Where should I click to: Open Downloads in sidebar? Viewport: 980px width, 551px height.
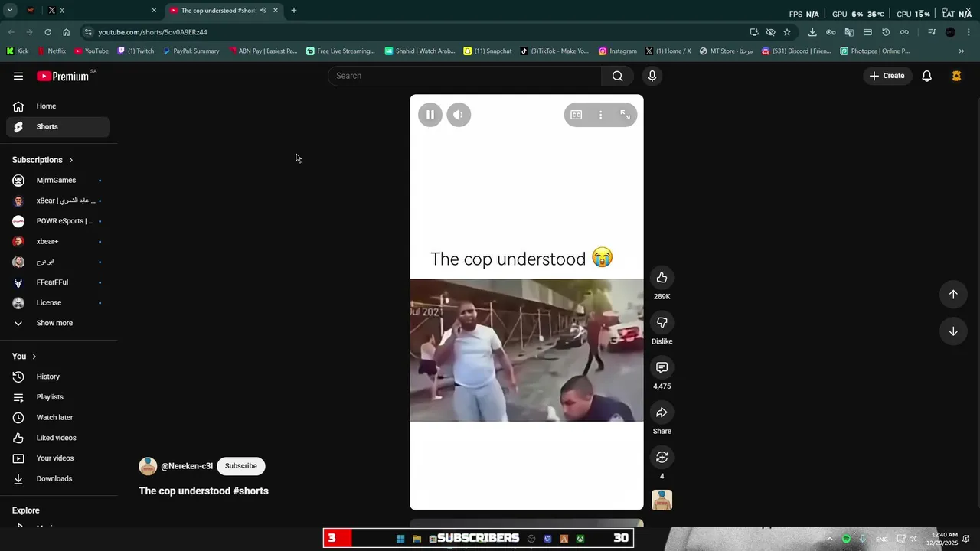pos(58,479)
